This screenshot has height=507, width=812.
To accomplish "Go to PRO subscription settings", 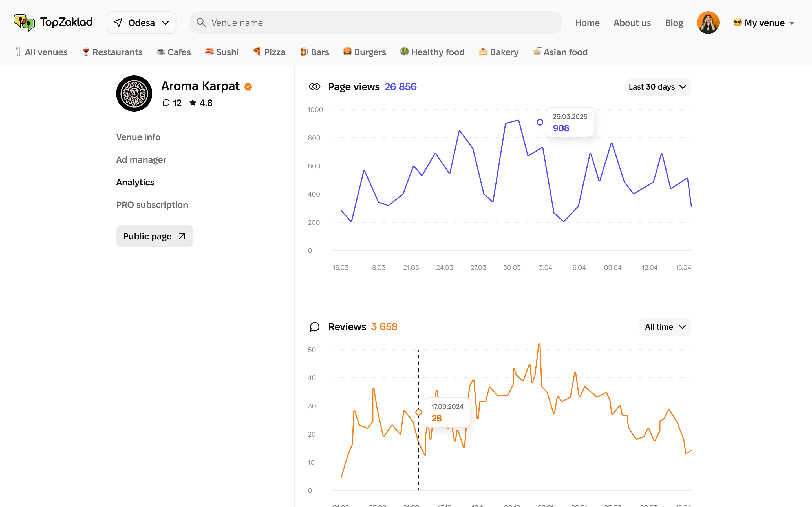I will pyautogui.click(x=152, y=204).
